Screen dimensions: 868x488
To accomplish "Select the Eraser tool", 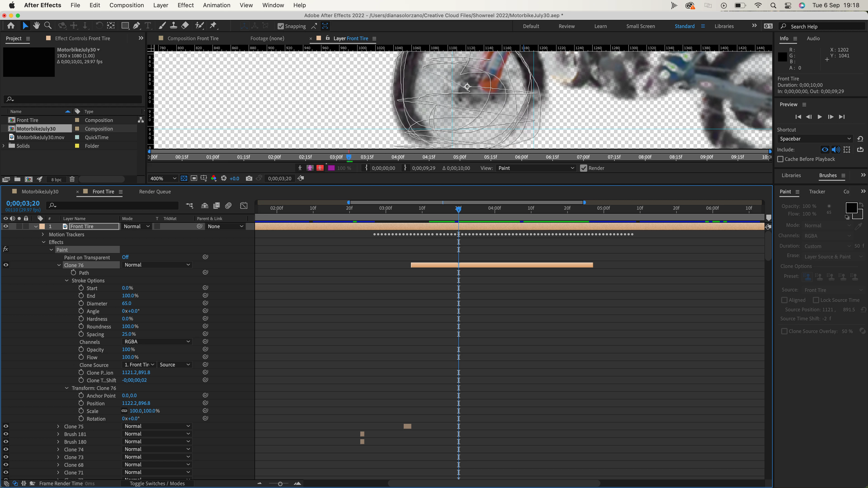I will click(x=185, y=26).
